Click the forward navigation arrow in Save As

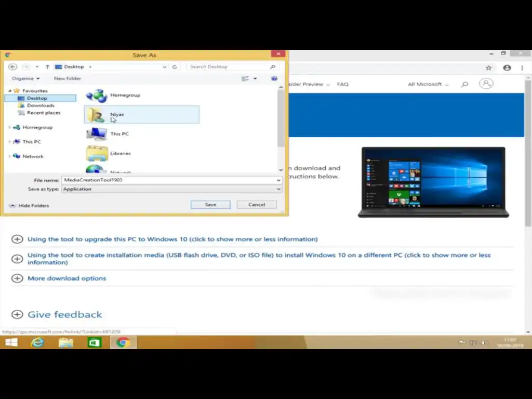click(x=25, y=67)
